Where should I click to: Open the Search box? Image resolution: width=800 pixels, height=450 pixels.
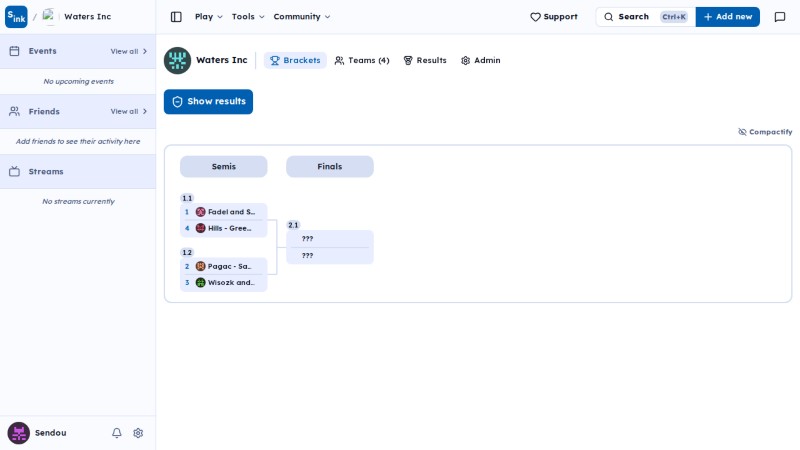pyautogui.click(x=645, y=17)
